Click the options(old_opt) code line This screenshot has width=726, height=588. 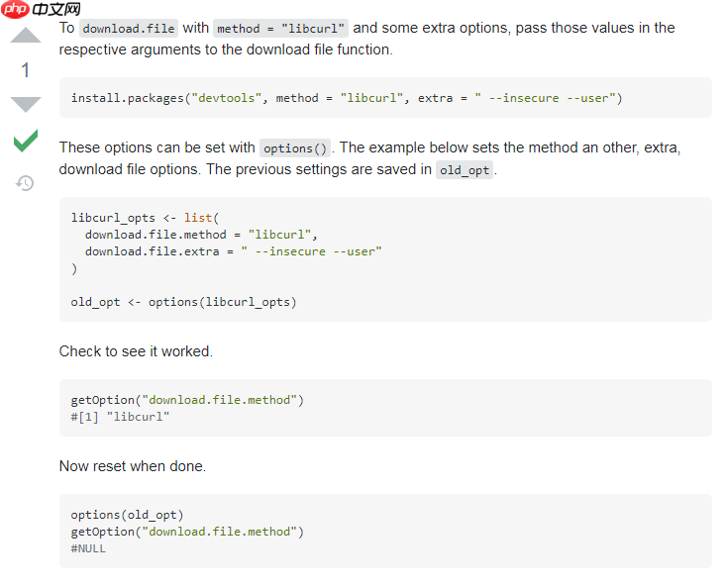click(x=128, y=515)
